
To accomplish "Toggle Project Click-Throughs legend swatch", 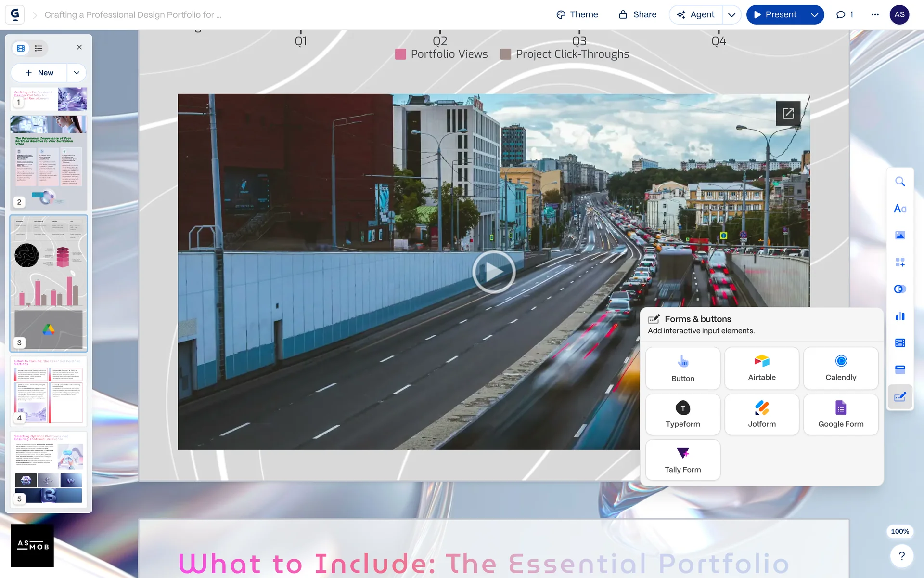I will point(506,54).
